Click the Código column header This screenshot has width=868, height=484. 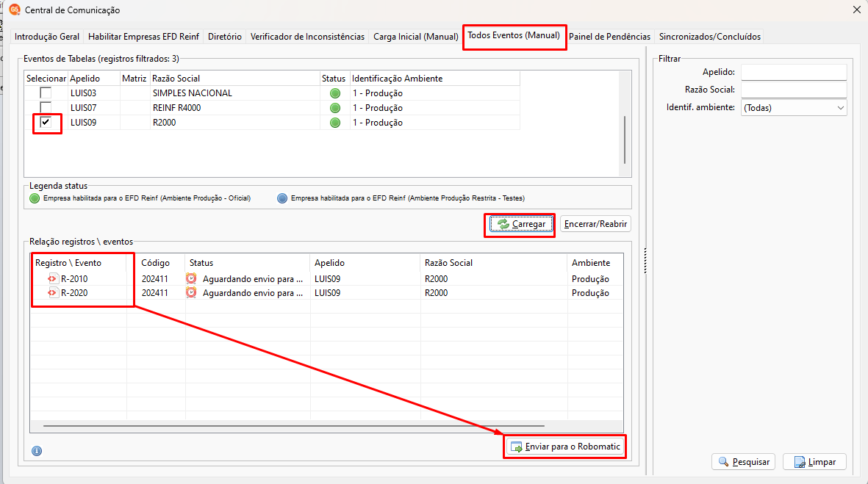point(155,263)
